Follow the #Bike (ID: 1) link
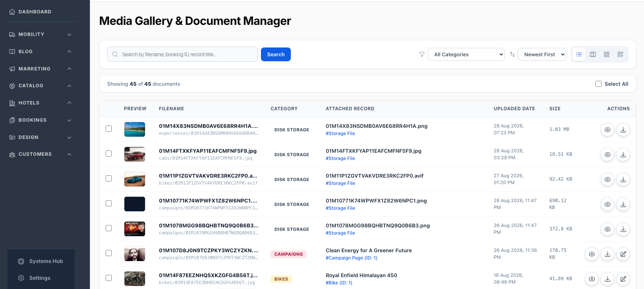644x289 pixels. point(339,283)
